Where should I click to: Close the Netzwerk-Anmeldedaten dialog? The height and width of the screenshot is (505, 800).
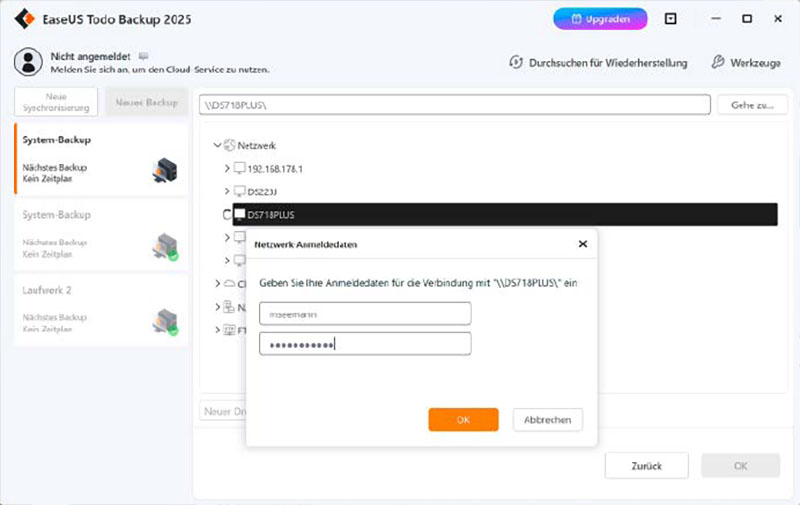[583, 244]
